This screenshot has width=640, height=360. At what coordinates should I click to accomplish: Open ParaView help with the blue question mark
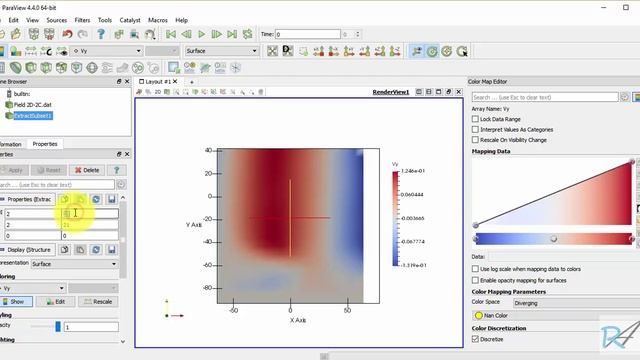[101, 34]
